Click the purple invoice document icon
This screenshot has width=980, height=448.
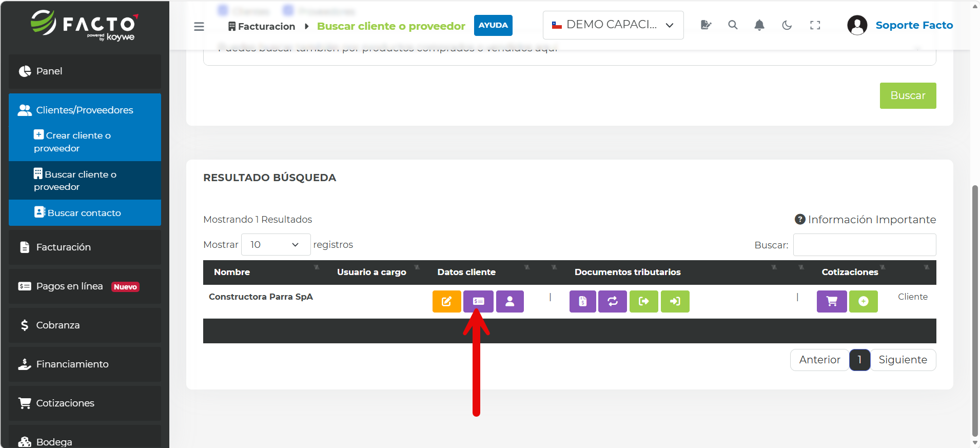point(582,301)
